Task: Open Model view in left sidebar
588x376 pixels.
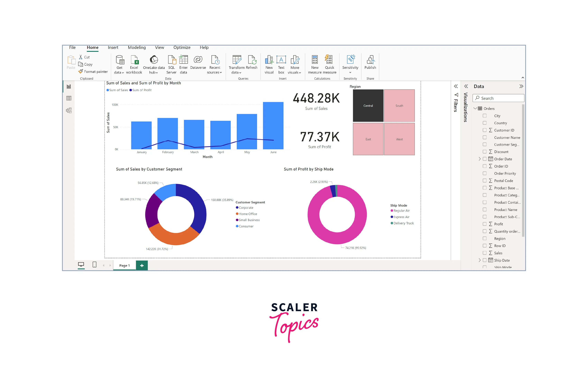Action: [69, 110]
